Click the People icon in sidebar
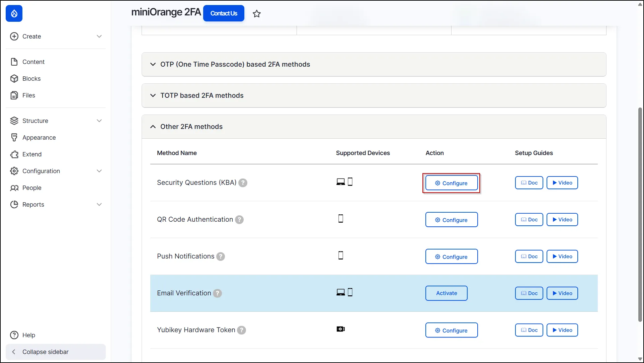644x363 pixels. coord(14,188)
